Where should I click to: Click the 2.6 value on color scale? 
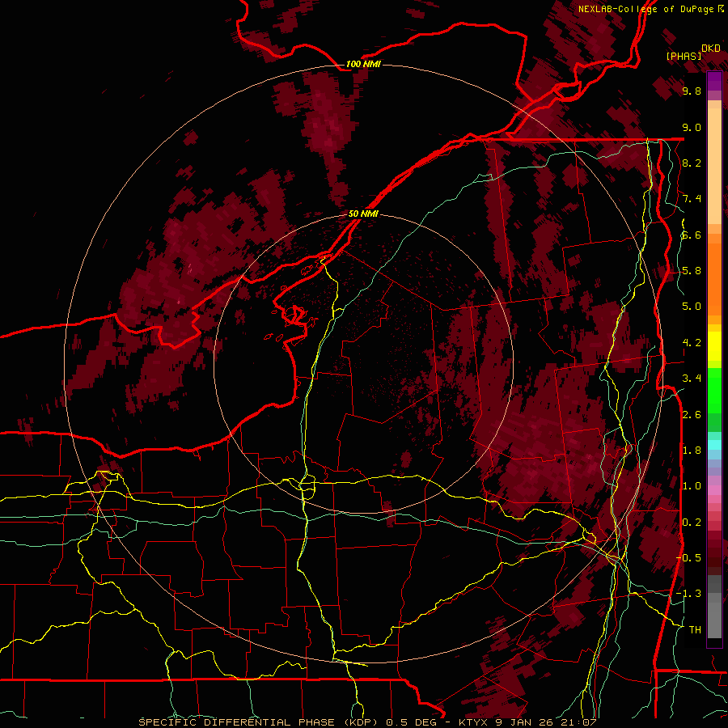pyautogui.click(x=692, y=415)
